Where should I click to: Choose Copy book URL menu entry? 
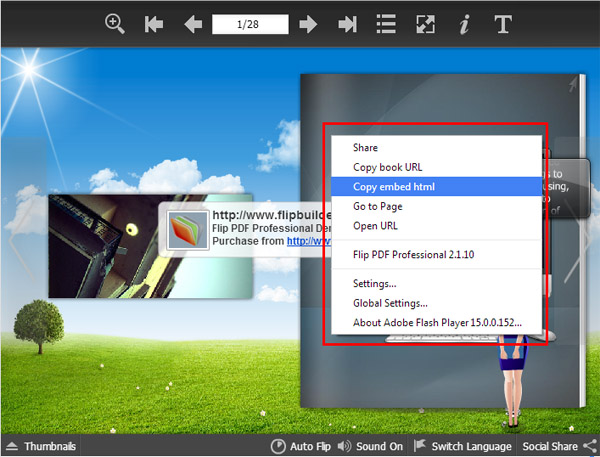[437, 167]
